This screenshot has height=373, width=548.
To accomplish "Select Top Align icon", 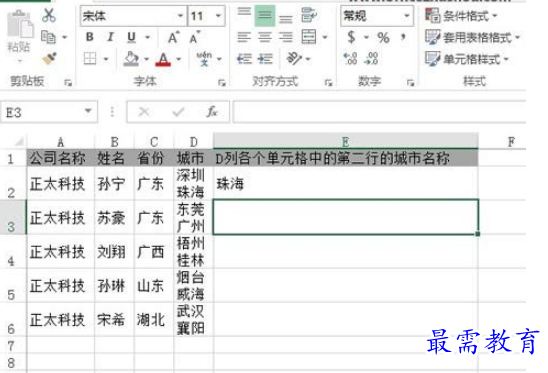I will coord(244,13).
